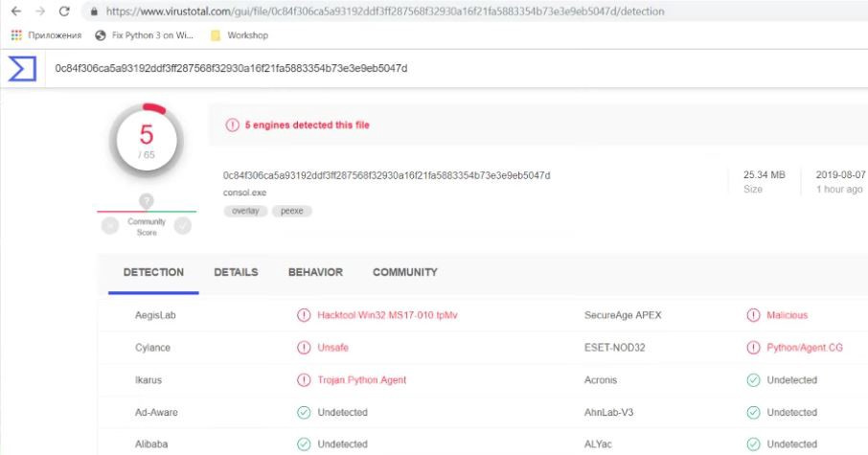Screen dimensions: 868x455
Task: Click the peexe tag
Action: 291,211
